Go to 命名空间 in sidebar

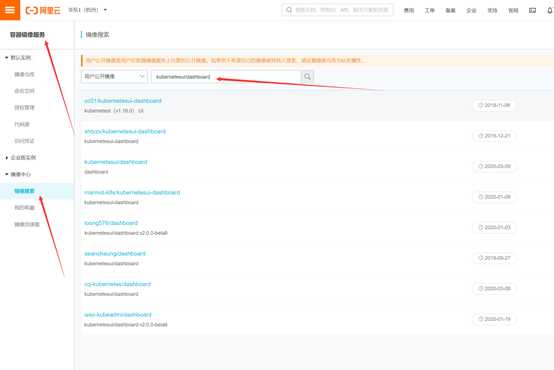pyautogui.click(x=24, y=91)
